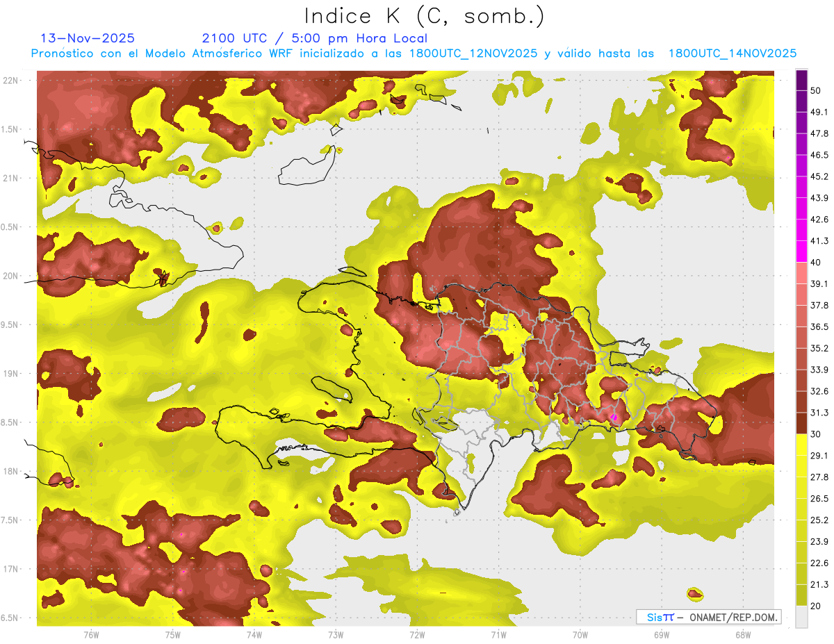Image resolution: width=834 pixels, height=644 pixels.
Task: Click the dark purple colorbar swatch above 50
Action: [x=801, y=81]
